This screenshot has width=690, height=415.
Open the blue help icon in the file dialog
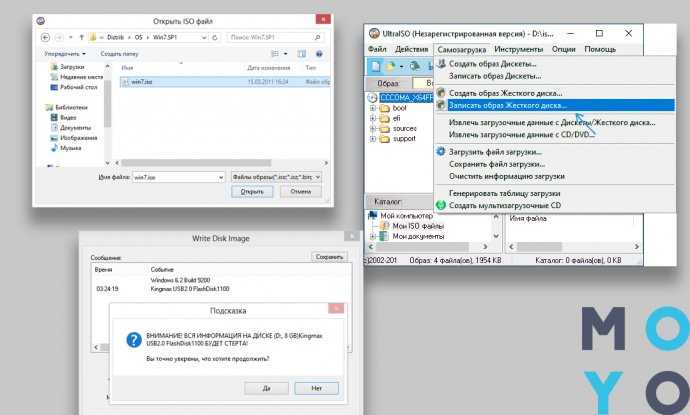tap(319, 54)
